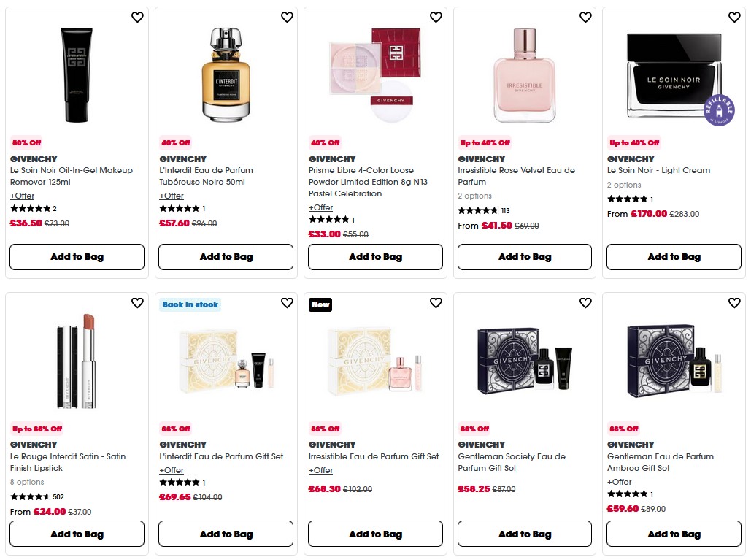This screenshot has width=751, height=560.
Task: Click the Back in stock label
Action: [x=190, y=303]
